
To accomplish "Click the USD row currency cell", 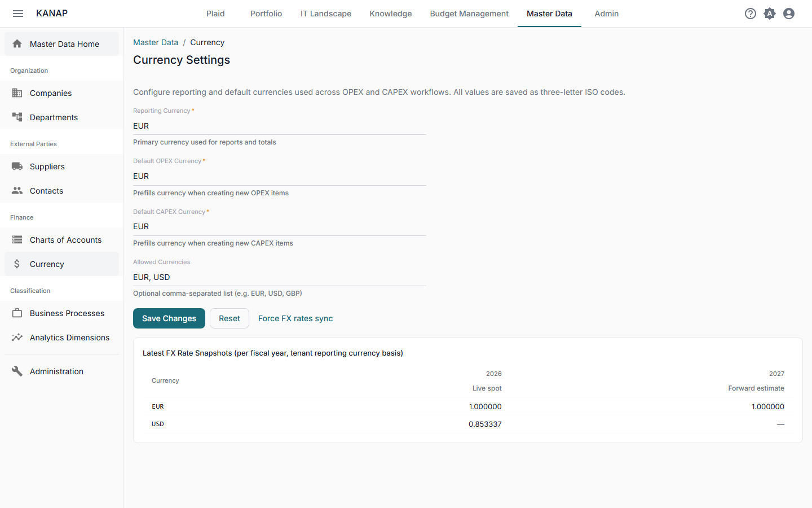I will pos(158,424).
